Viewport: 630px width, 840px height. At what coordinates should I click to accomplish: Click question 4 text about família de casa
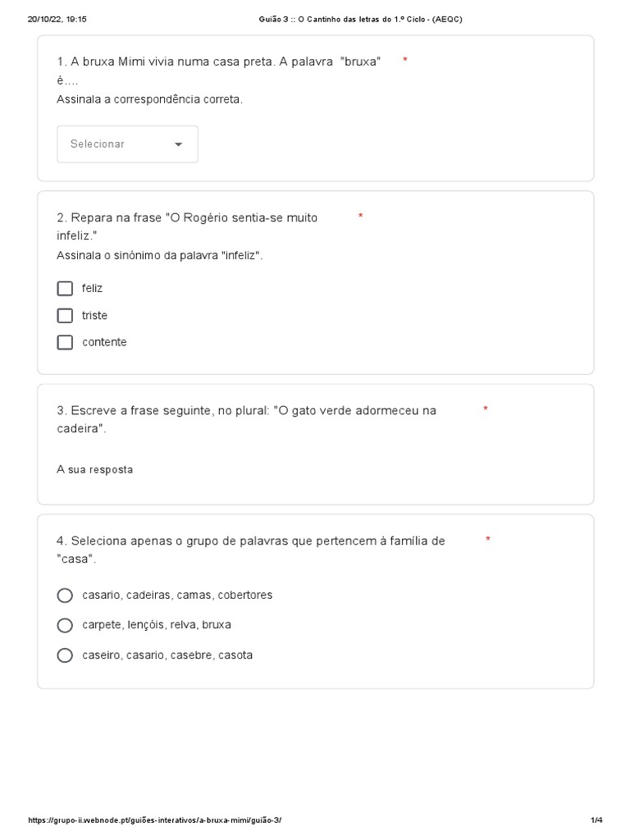[251, 541]
